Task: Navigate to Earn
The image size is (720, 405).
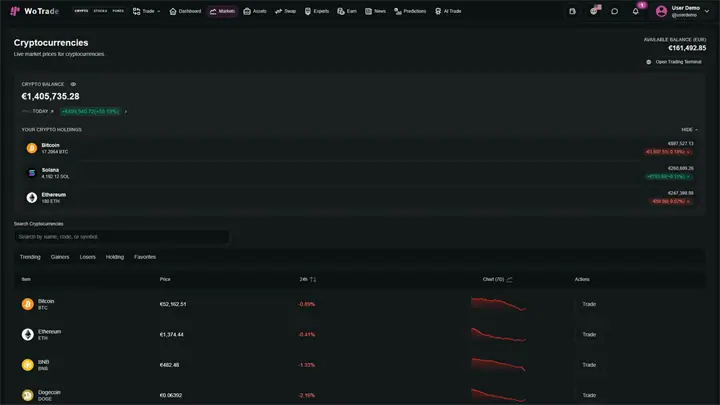Action: (x=347, y=11)
